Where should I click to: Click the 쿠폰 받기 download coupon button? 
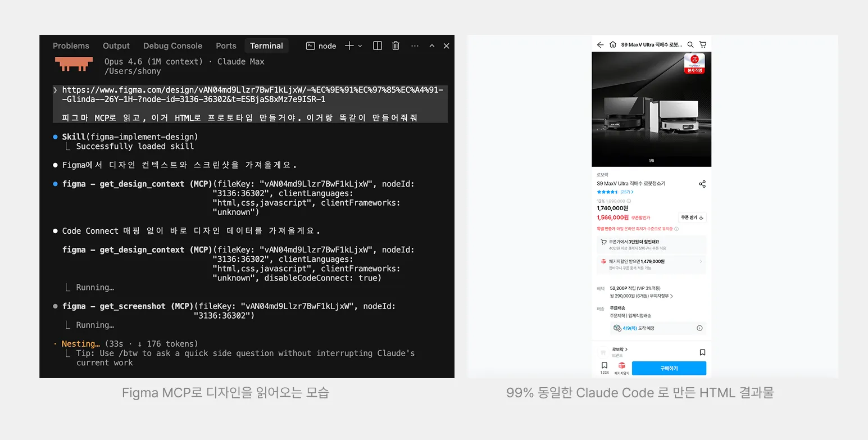(692, 217)
